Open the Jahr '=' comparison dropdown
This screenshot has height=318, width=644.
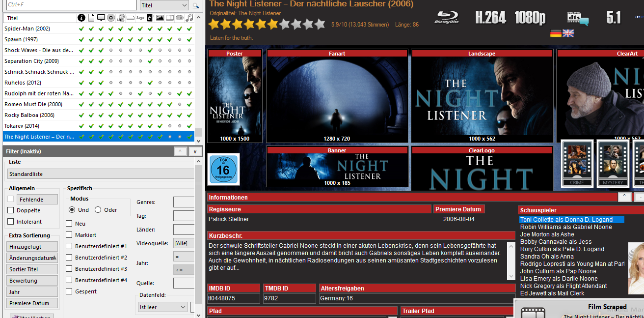[184, 256]
